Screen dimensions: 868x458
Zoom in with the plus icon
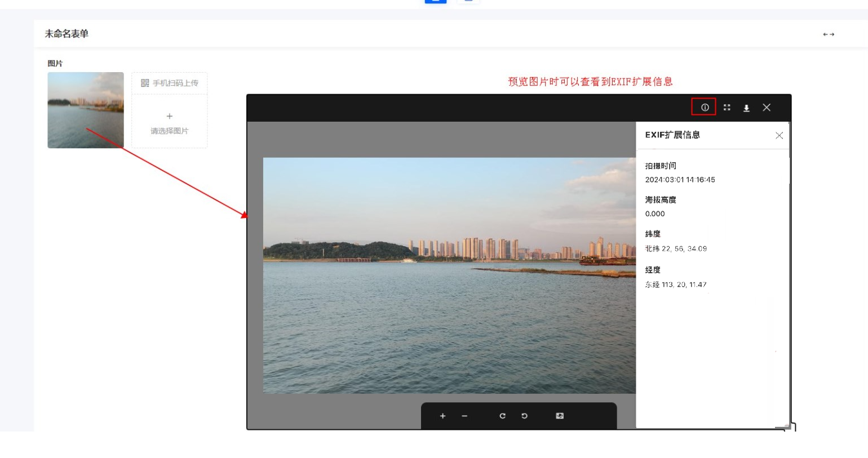coord(442,416)
